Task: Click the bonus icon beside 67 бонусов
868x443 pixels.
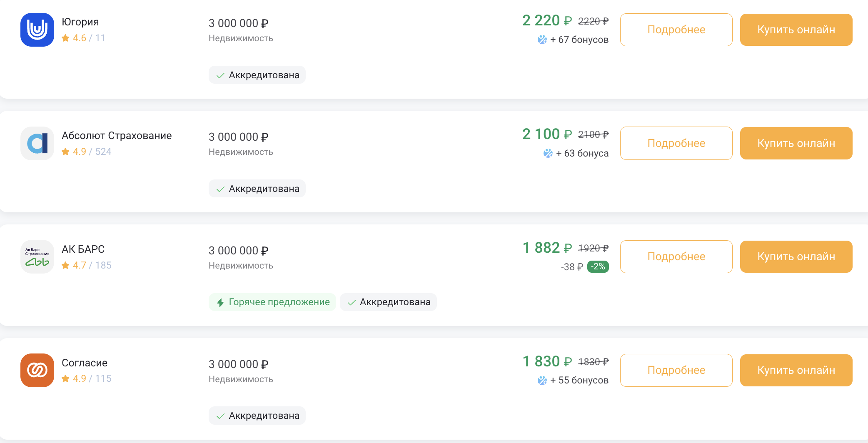Action: 542,40
